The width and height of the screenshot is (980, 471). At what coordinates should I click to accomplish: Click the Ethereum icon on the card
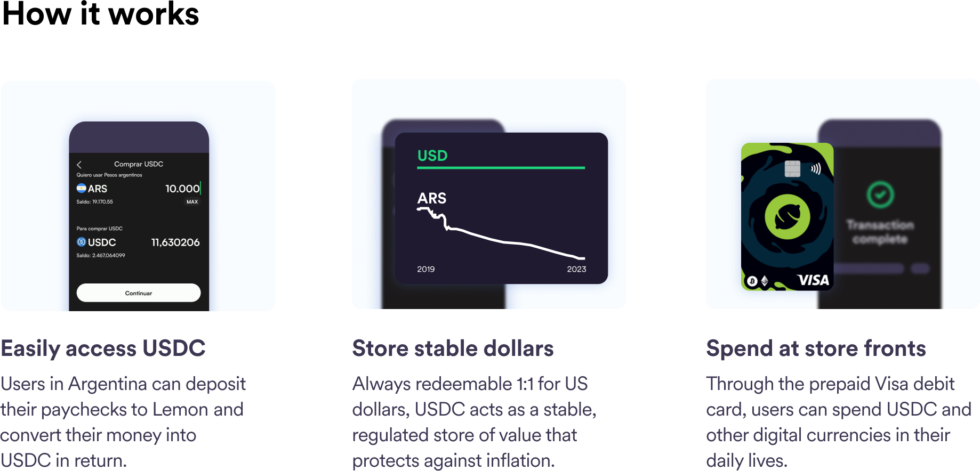[x=765, y=281]
